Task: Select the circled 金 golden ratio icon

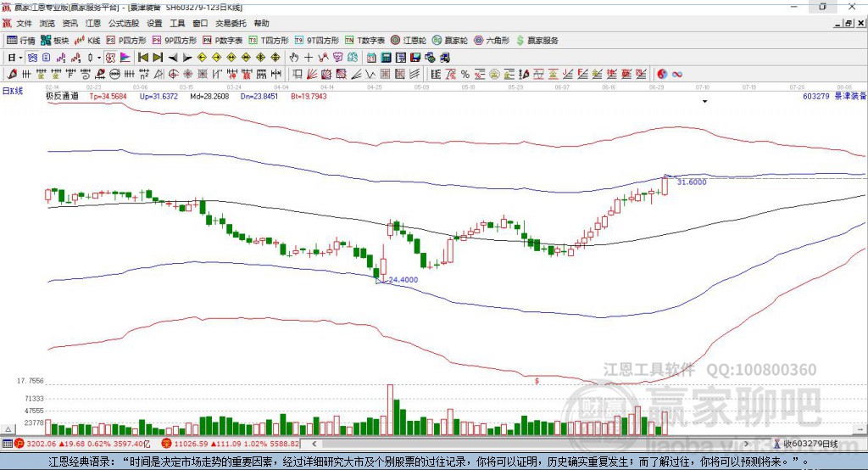Action: coord(494,74)
